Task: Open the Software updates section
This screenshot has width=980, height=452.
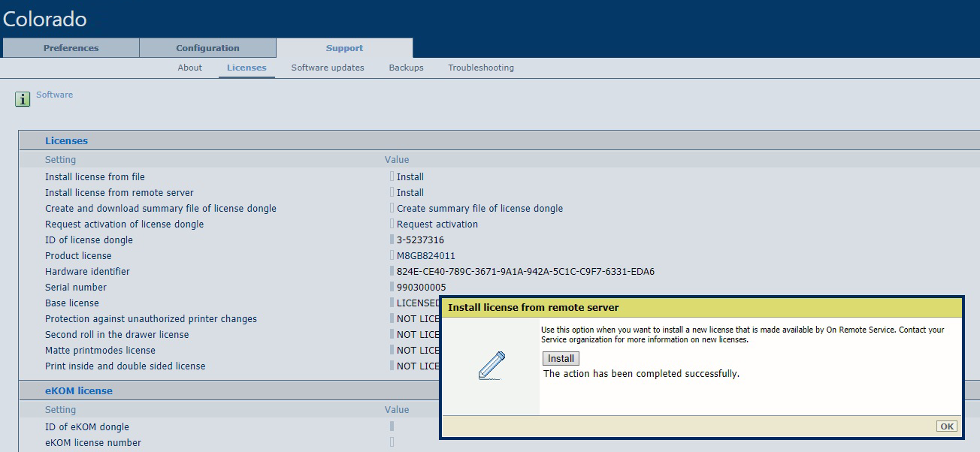Action: [328, 68]
